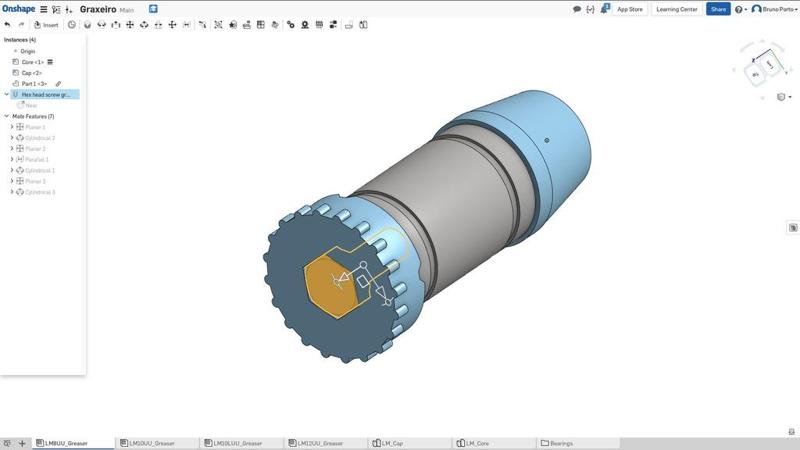Screen dimensions: 800x450
Task: Undo the last action
Action: 7,24
